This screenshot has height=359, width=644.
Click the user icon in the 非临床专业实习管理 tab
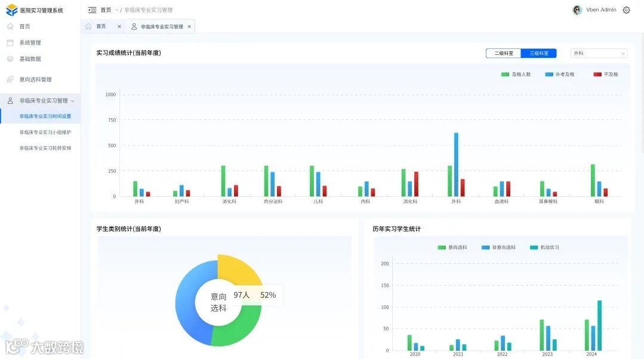(134, 26)
